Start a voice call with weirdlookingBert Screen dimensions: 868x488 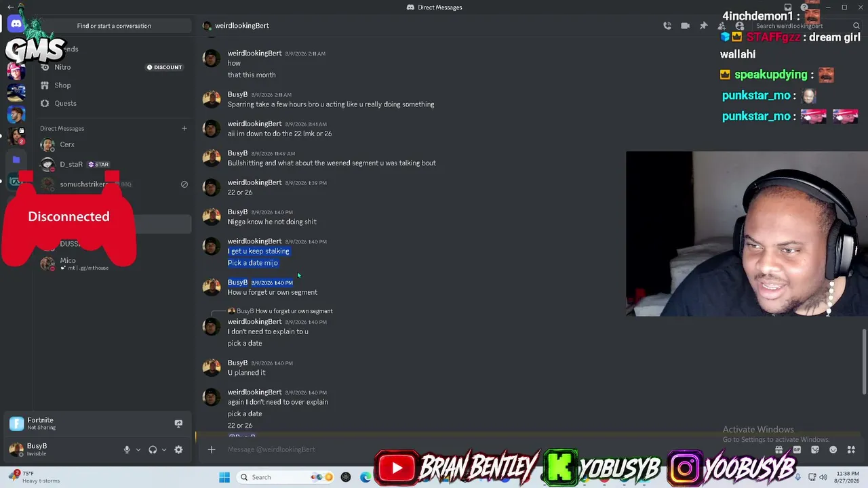(x=667, y=26)
